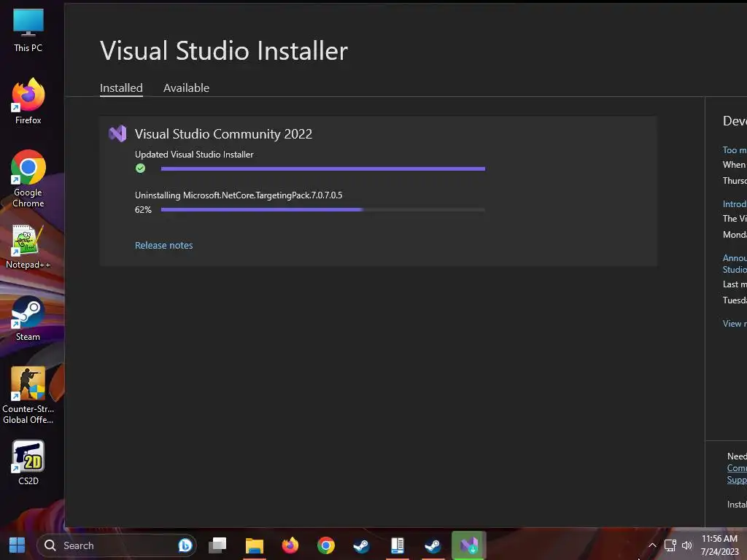Open Task View on the taskbar
Viewport: 747px width, 560px height.
pos(217,545)
